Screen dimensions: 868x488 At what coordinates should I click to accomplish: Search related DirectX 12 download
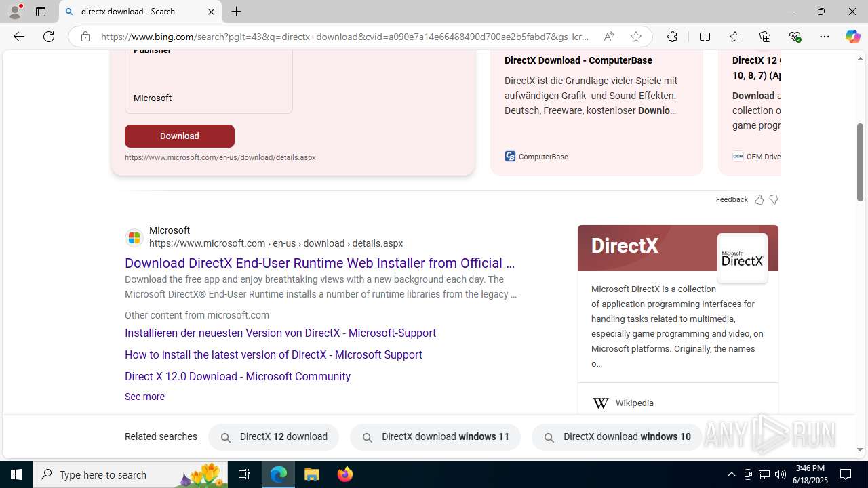coord(273,437)
